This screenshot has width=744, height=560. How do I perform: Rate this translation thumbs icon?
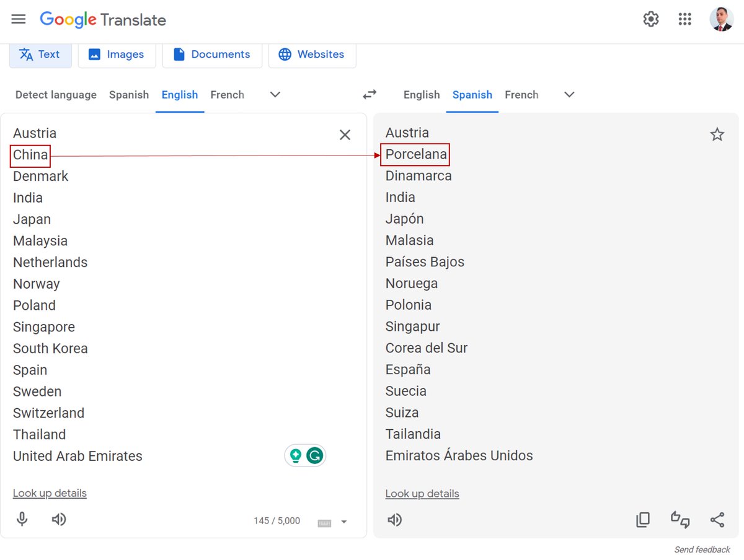[680, 520]
